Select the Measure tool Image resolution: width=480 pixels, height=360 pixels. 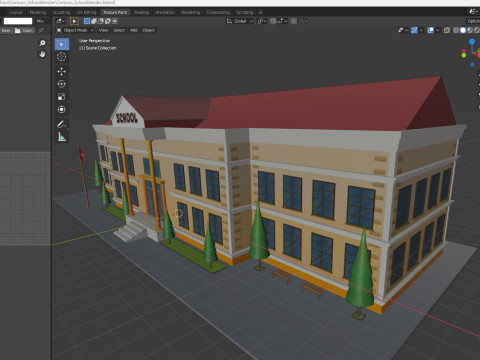point(62,137)
